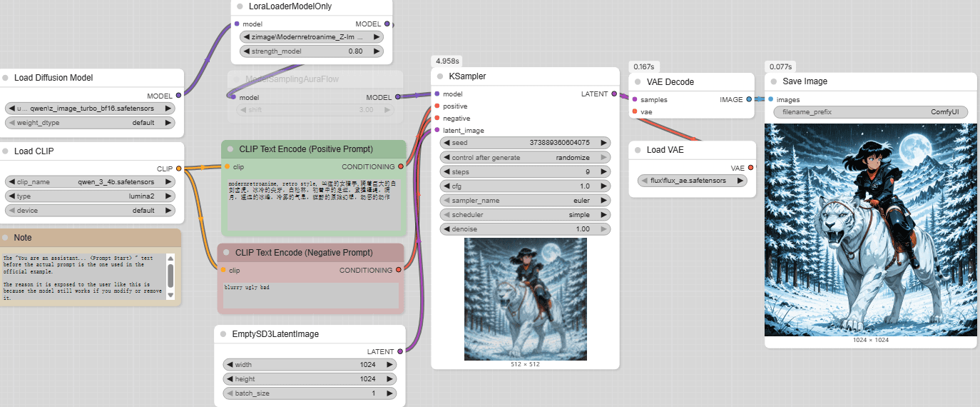Open the sampler_name dropdown showing euler
This screenshot has height=407, width=980.
(x=525, y=201)
